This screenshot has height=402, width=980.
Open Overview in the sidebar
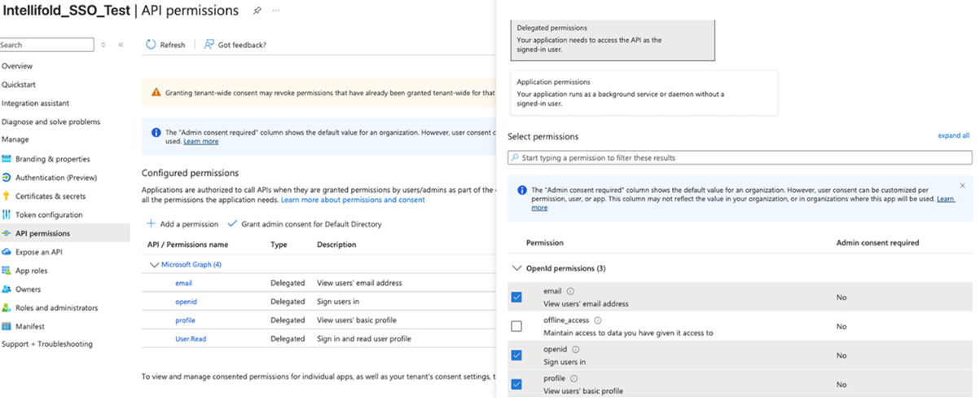click(17, 66)
